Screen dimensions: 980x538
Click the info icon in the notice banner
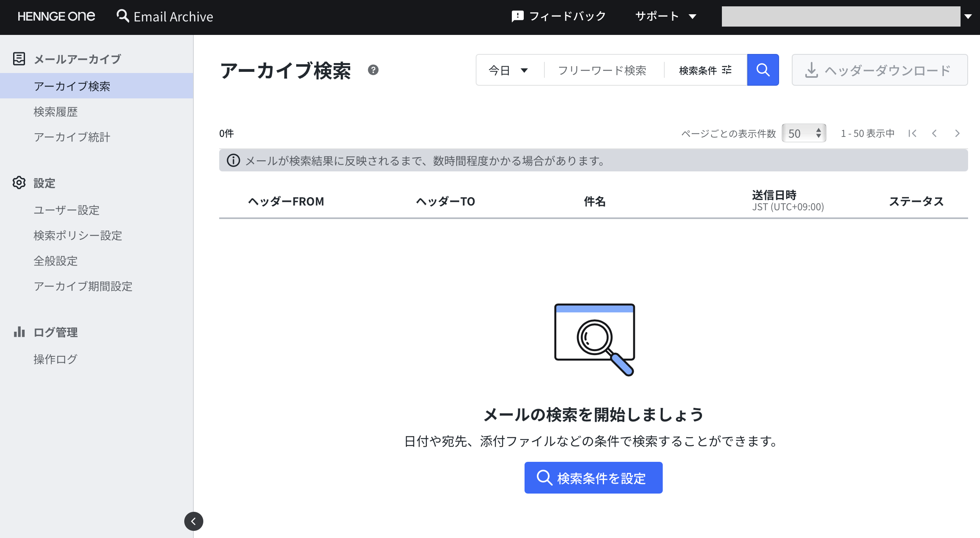(233, 160)
